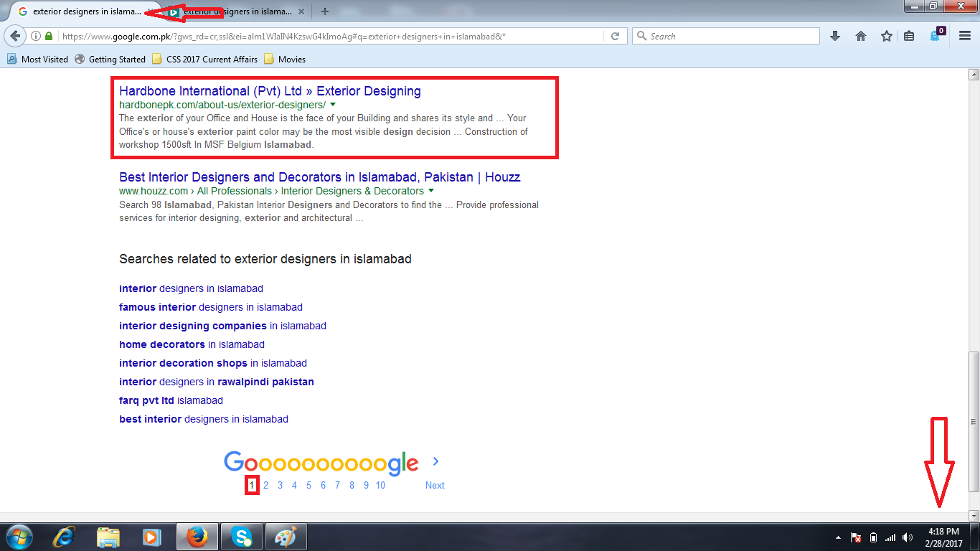This screenshot has height=551, width=980.
Task: Select related search 'home decorators in islamabad'
Action: coord(192,344)
